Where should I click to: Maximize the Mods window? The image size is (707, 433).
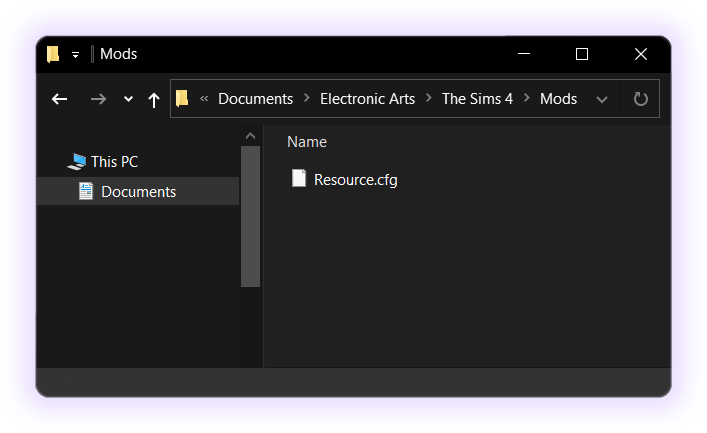click(x=582, y=54)
